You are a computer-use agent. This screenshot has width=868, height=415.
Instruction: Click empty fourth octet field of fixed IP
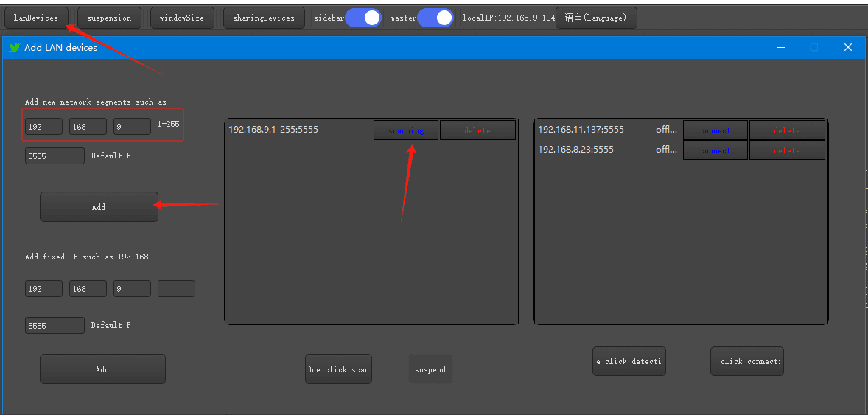click(177, 289)
